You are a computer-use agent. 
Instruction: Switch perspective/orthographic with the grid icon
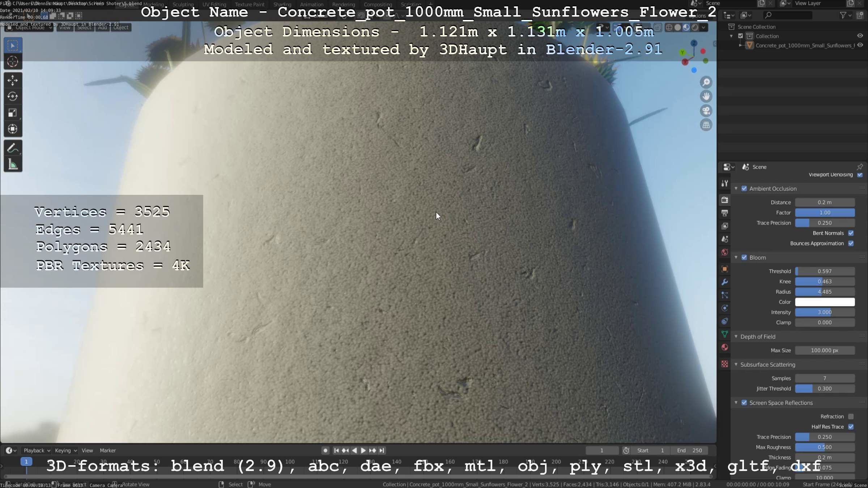pyautogui.click(x=706, y=125)
